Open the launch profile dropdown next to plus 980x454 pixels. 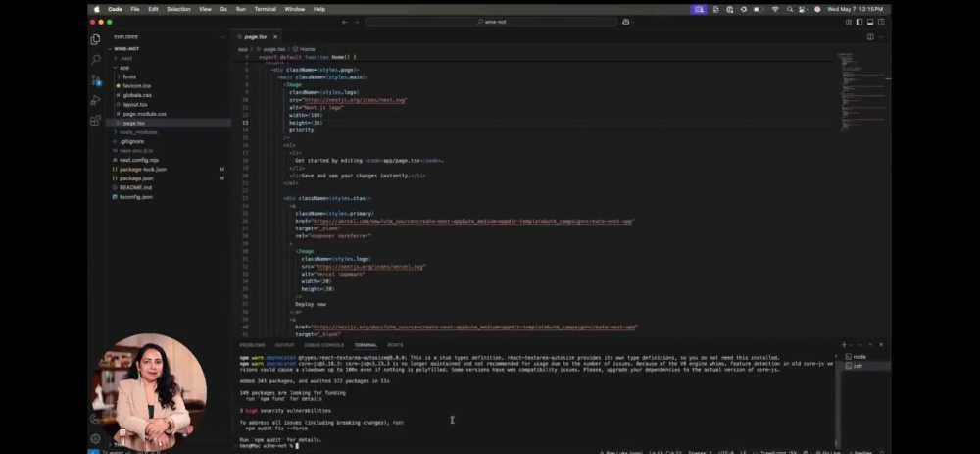tap(853, 344)
